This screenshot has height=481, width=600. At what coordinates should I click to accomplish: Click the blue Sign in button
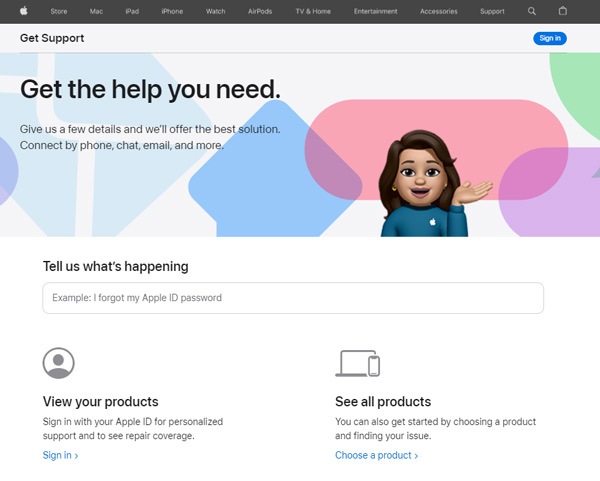click(550, 38)
